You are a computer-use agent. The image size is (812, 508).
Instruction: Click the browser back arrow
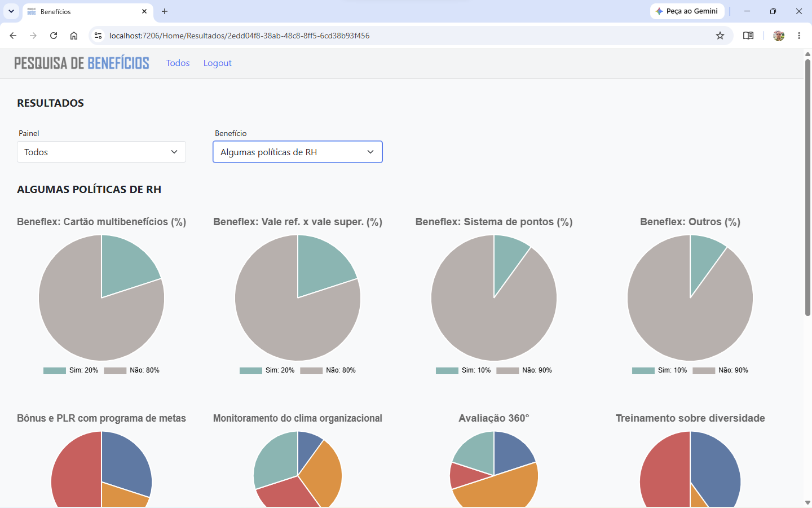[13, 36]
